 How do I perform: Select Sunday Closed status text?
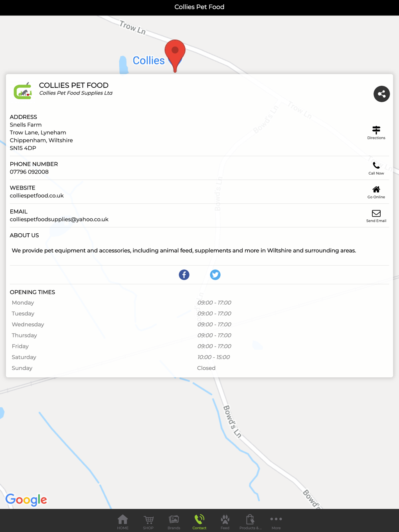point(206,368)
